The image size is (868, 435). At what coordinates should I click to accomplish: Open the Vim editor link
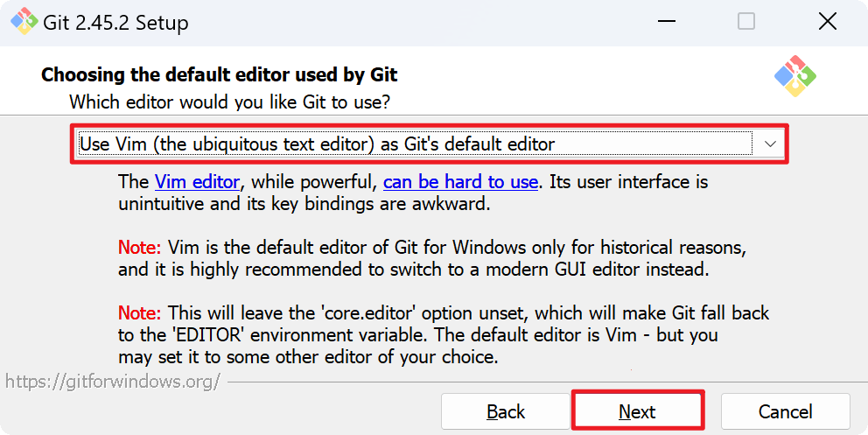point(197,182)
